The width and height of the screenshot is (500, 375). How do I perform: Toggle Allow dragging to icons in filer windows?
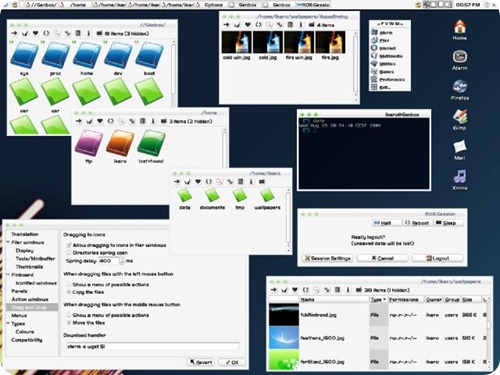[69, 245]
